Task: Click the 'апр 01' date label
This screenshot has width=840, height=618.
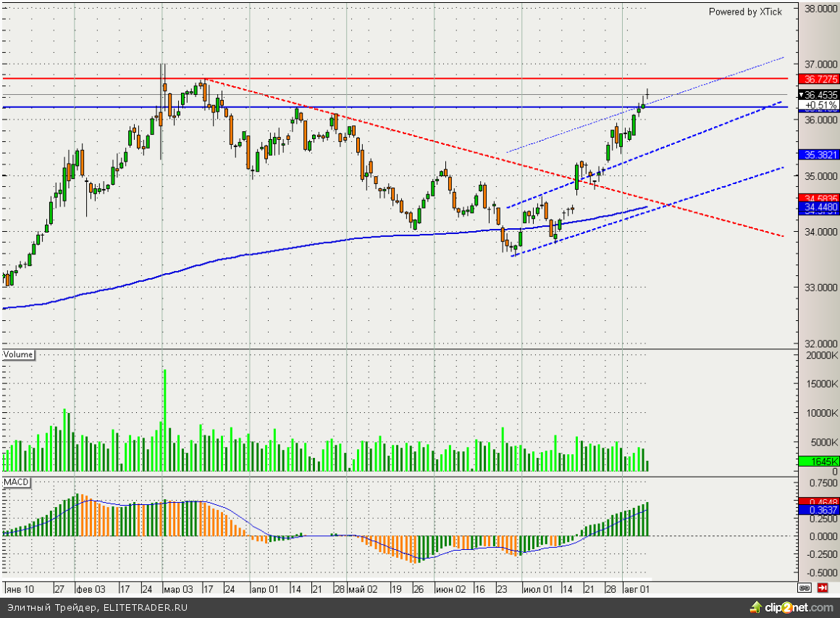Action: click(264, 589)
